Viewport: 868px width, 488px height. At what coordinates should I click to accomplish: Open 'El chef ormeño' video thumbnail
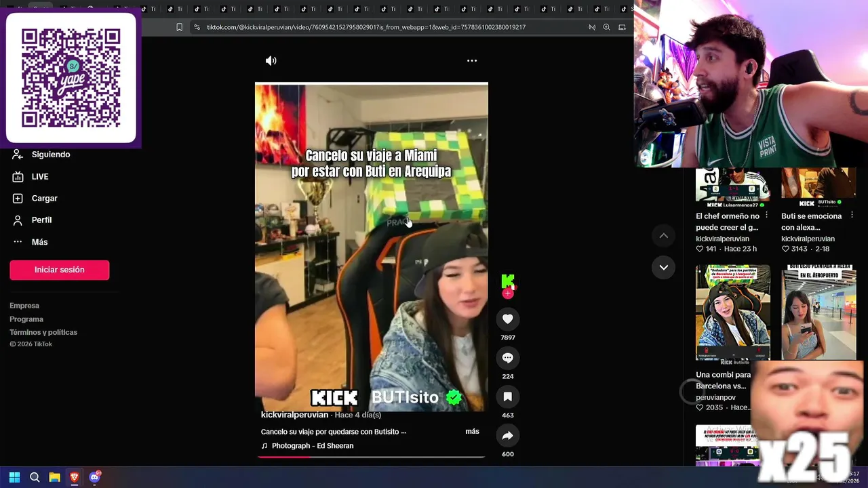pyautogui.click(x=733, y=188)
